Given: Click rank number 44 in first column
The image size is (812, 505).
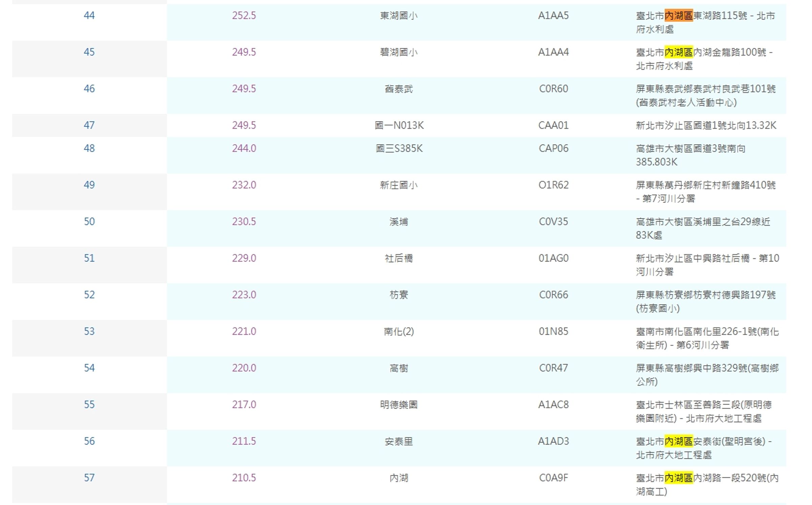Looking at the screenshot, I should click(x=89, y=16).
